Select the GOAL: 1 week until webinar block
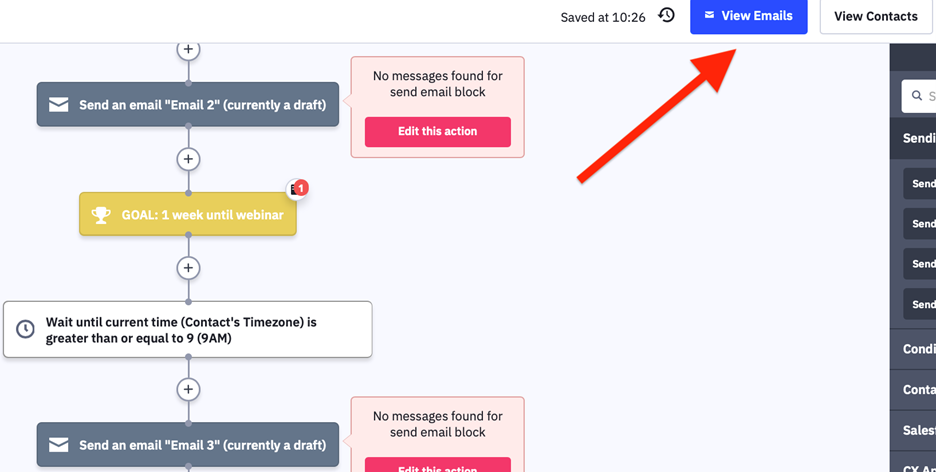Viewport: 936px width, 472px height. pyautogui.click(x=188, y=214)
